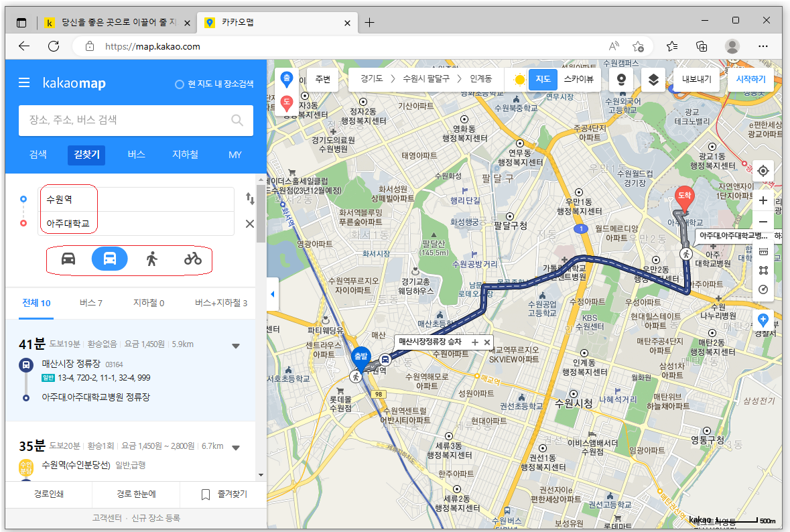The width and height of the screenshot is (790, 532).
Task: Close the 매산시장정류장 승차 popup
Action: [487, 342]
